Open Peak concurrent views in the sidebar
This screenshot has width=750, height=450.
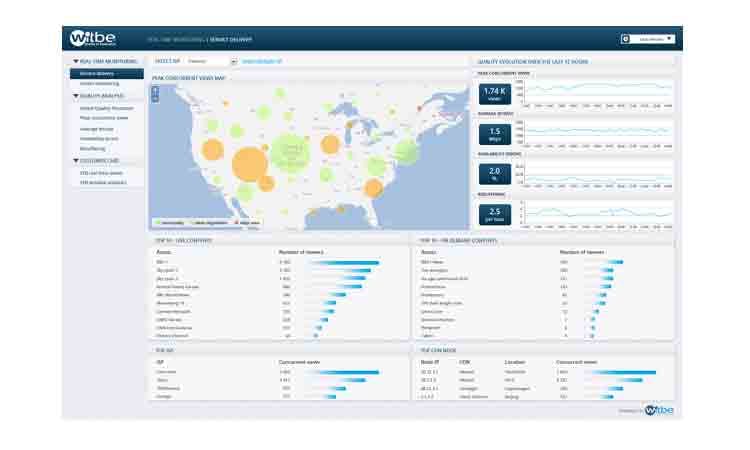click(x=104, y=118)
